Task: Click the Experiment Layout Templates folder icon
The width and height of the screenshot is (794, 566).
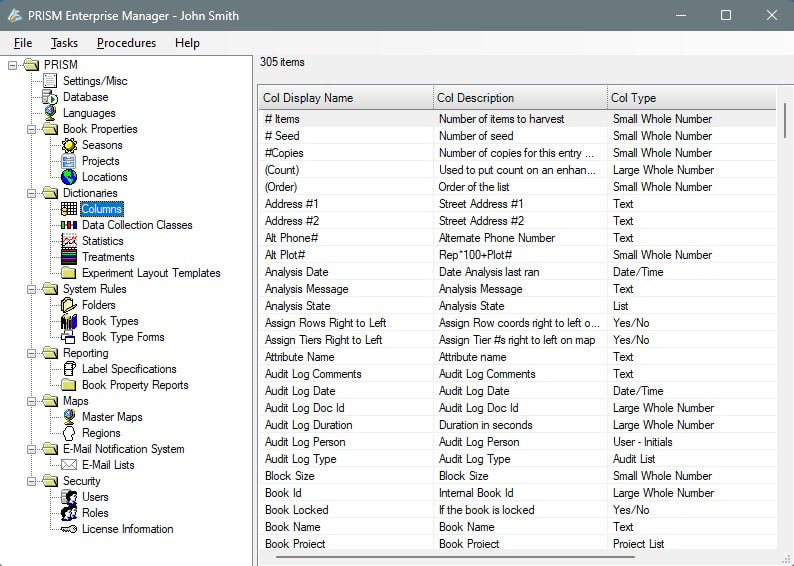Action: point(68,273)
